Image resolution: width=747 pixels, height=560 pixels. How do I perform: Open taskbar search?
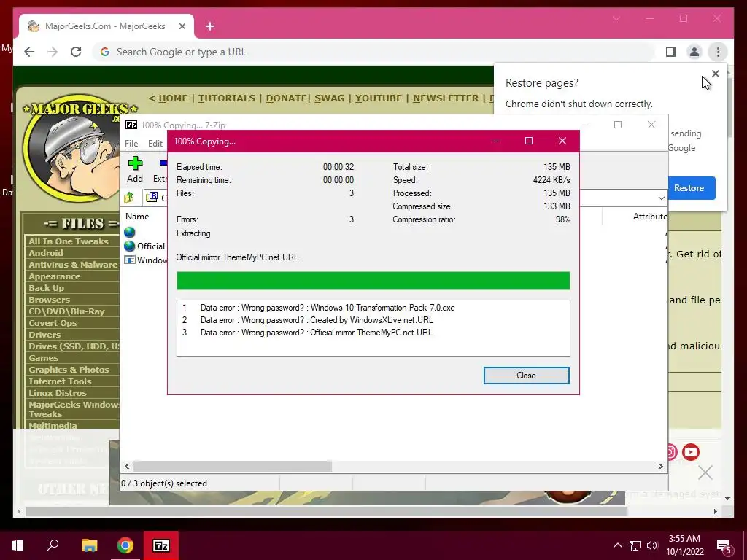coord(53,545)
